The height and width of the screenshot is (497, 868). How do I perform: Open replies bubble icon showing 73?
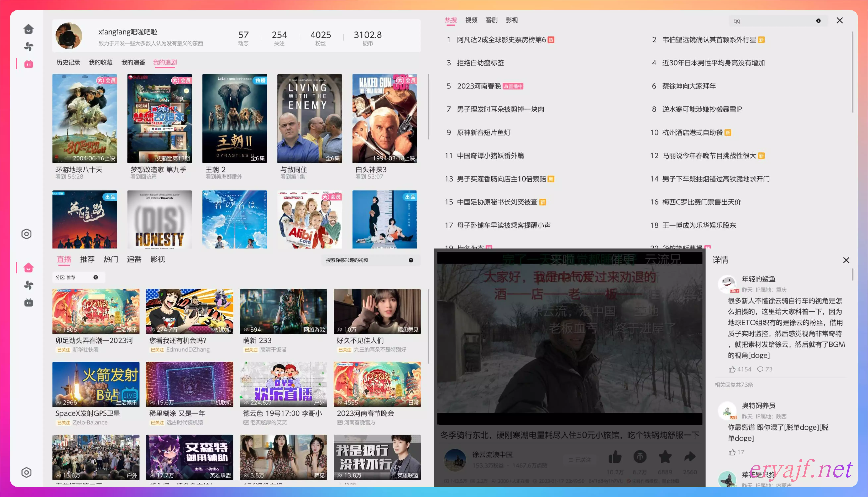tap(765, 369)
